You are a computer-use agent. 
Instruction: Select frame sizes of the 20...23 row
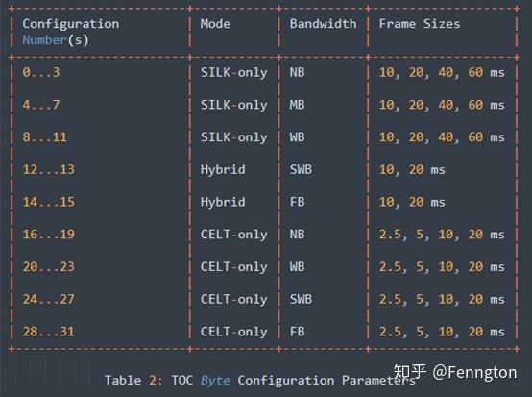tap(442, 267)
